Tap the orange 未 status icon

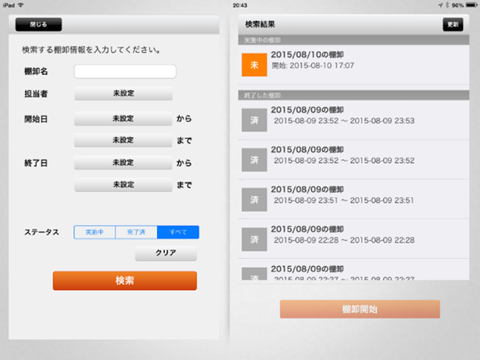(x=254, y=65)
